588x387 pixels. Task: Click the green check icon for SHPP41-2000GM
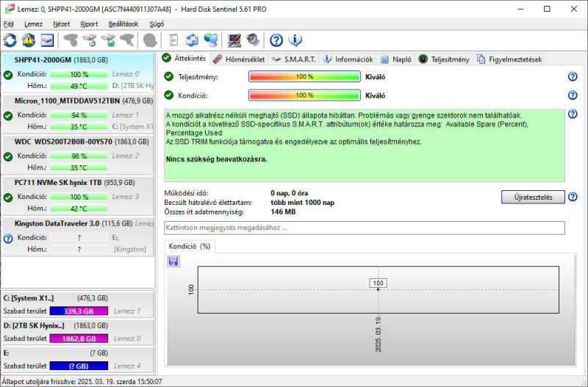tap(8, 75)
